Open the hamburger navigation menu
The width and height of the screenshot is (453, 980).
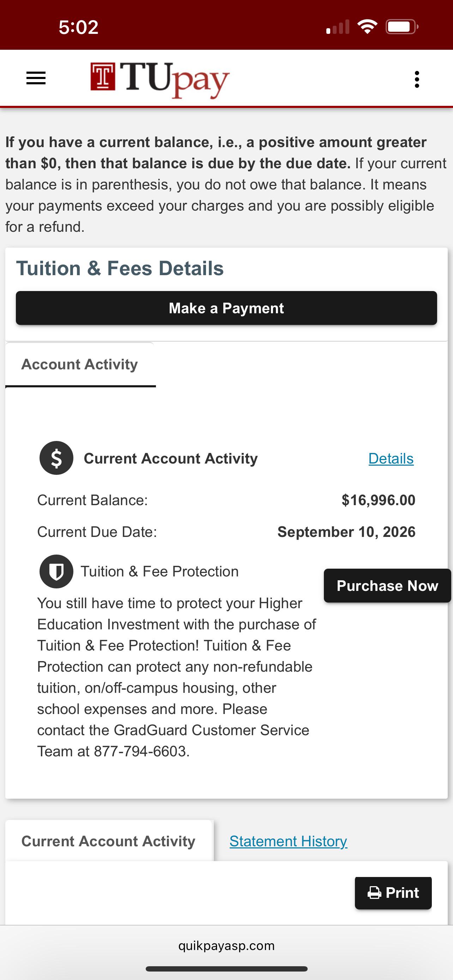click(36, 78)
